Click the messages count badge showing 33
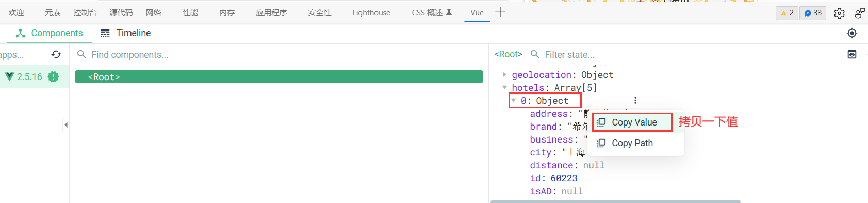 [813, 13]
